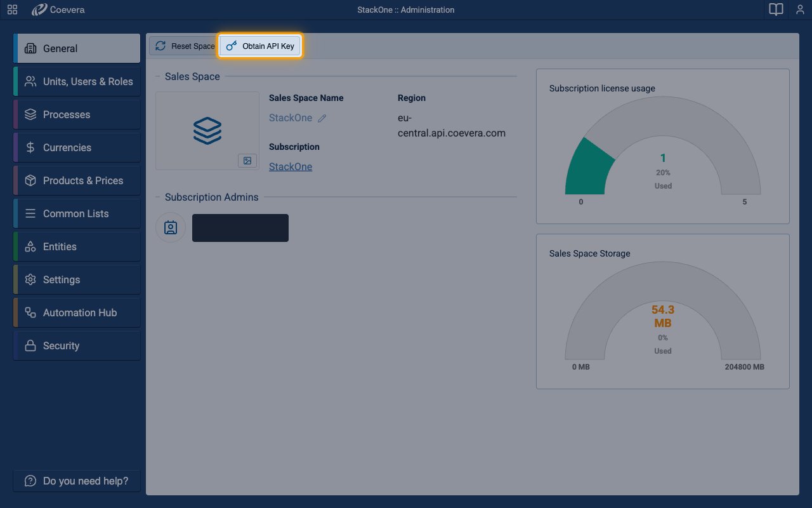Click the key icon in Obtain API Key
The height and width of the screenshot is (508, 812).
(232, 46)
